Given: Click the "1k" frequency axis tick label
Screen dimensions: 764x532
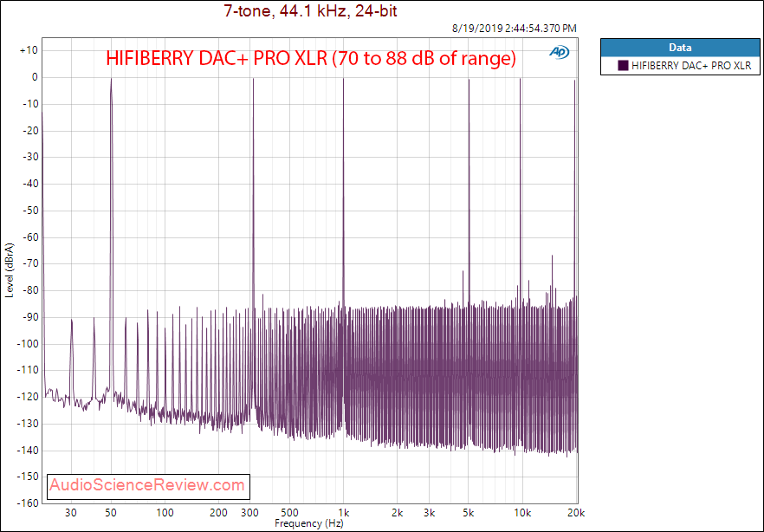Looking at the screenshot, I should (344, 513).
